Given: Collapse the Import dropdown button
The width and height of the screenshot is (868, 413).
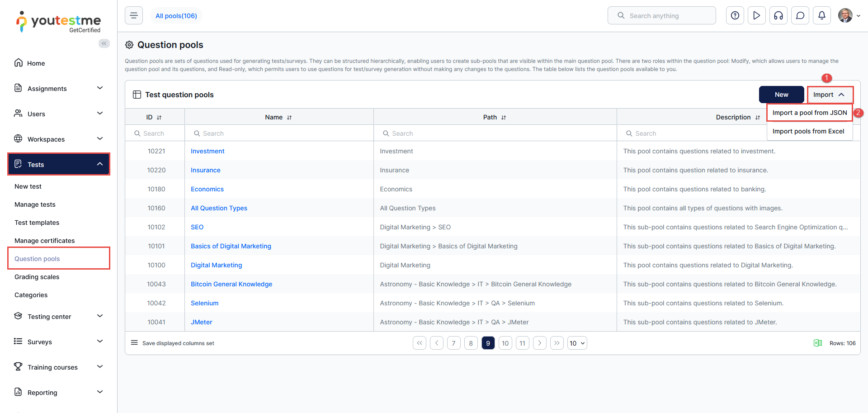Looking at the screenshot, I should [830, 95].
